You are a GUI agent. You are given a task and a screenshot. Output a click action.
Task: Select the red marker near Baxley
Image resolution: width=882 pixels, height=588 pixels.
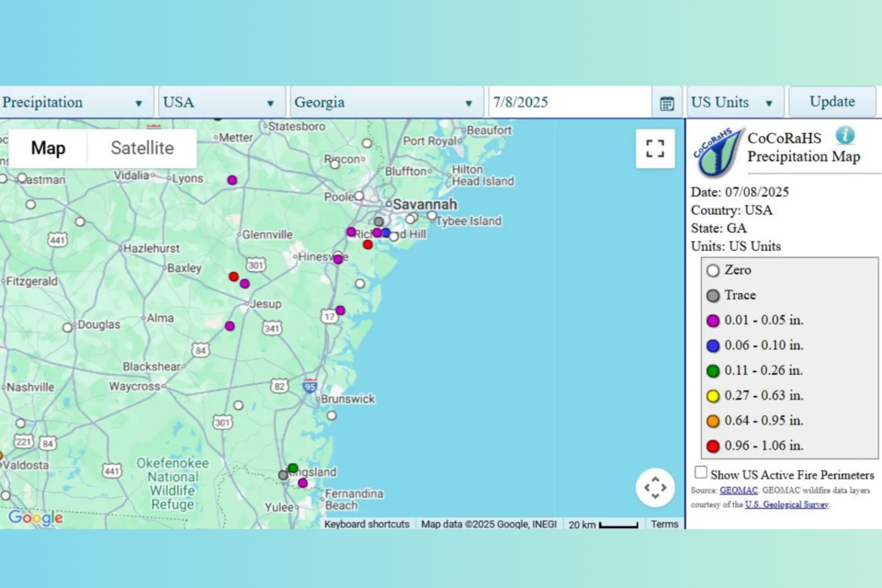(233, 277)
